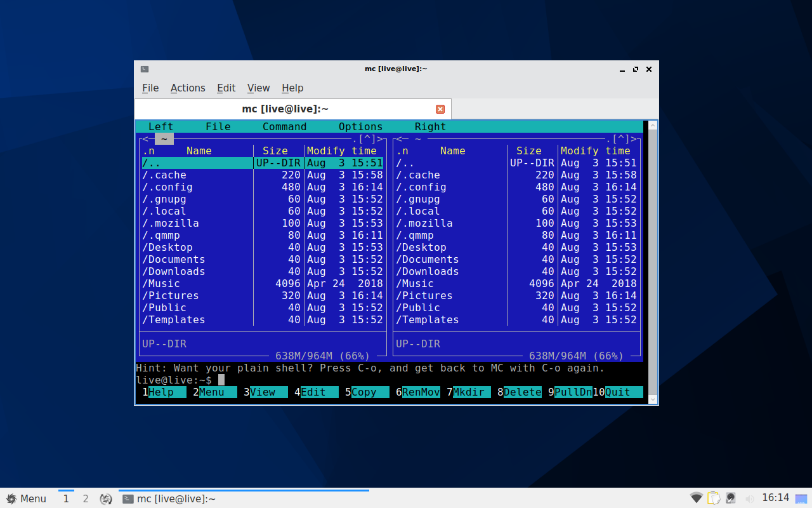Image resolution: width=812 pixels, height=508 pixels.
Task: Select /Pictures in the right panel
Action: tap(424, 296)
